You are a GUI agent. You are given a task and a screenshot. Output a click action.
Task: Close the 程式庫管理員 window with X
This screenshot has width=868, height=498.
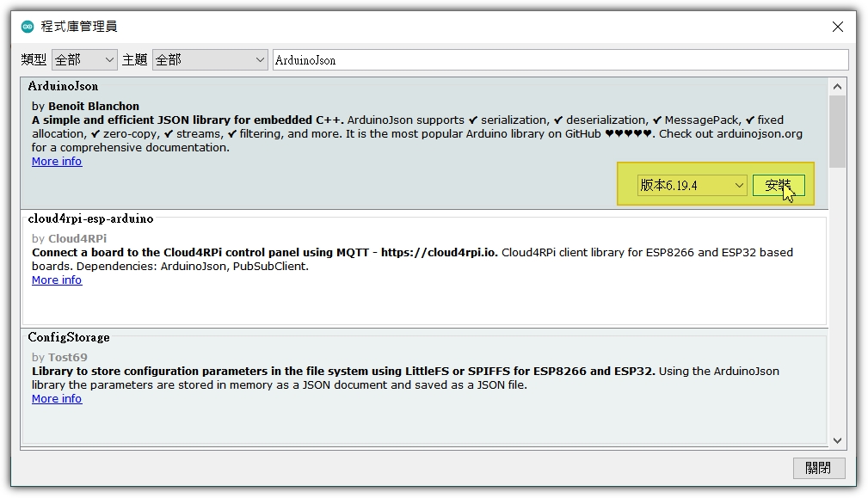837,27
